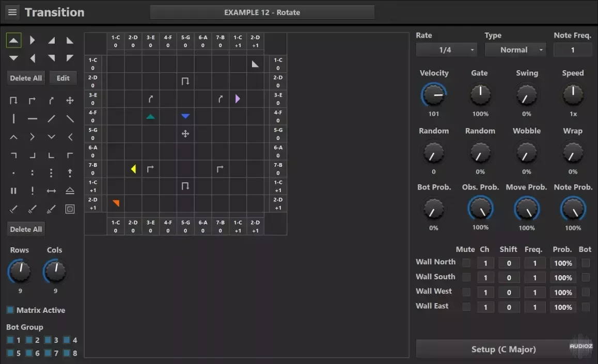Viewport: 598px width, 364px height.
Task: Click the Move Prob. knob
Action: [x=527, y=209]
